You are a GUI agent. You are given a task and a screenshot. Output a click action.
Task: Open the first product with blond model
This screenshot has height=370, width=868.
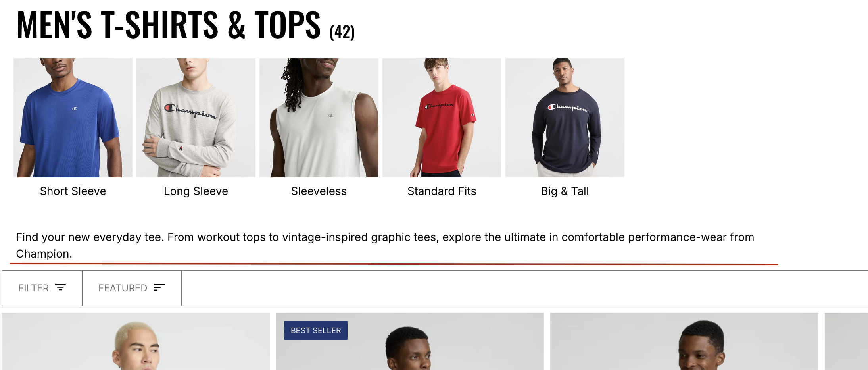(x=136, y=341)
